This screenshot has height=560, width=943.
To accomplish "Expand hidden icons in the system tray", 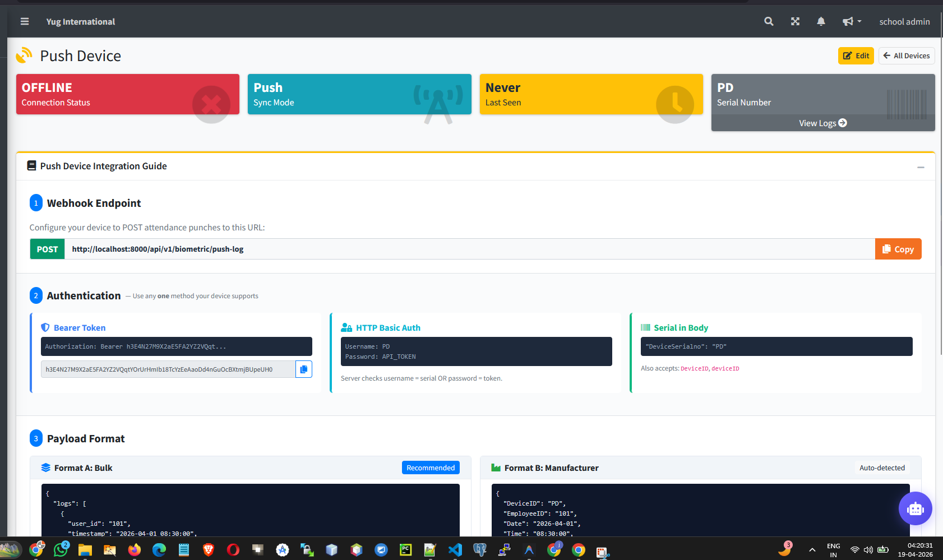I will [812, 550].
